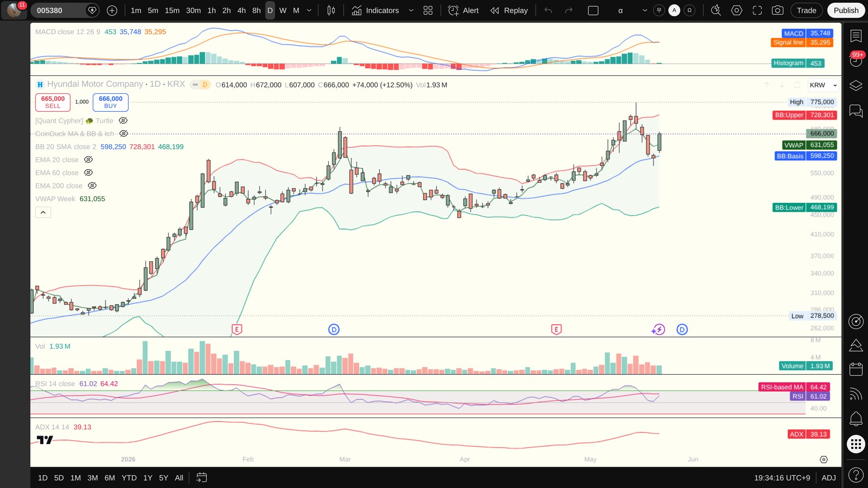Open the object tree layers panel

[856, 86]
